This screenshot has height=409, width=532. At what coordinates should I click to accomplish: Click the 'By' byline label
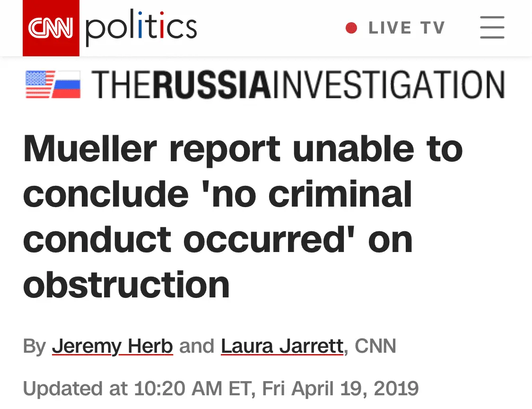click(x=34, y=346)
